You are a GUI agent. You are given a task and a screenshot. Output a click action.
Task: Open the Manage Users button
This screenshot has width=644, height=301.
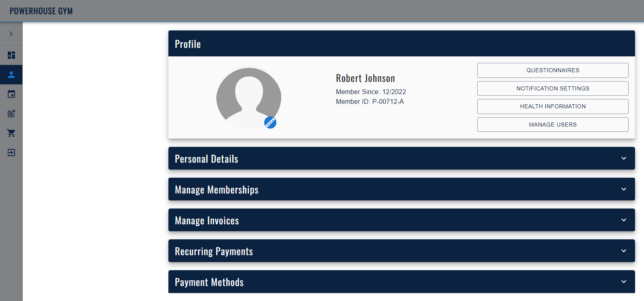click(x=553, y=125)
